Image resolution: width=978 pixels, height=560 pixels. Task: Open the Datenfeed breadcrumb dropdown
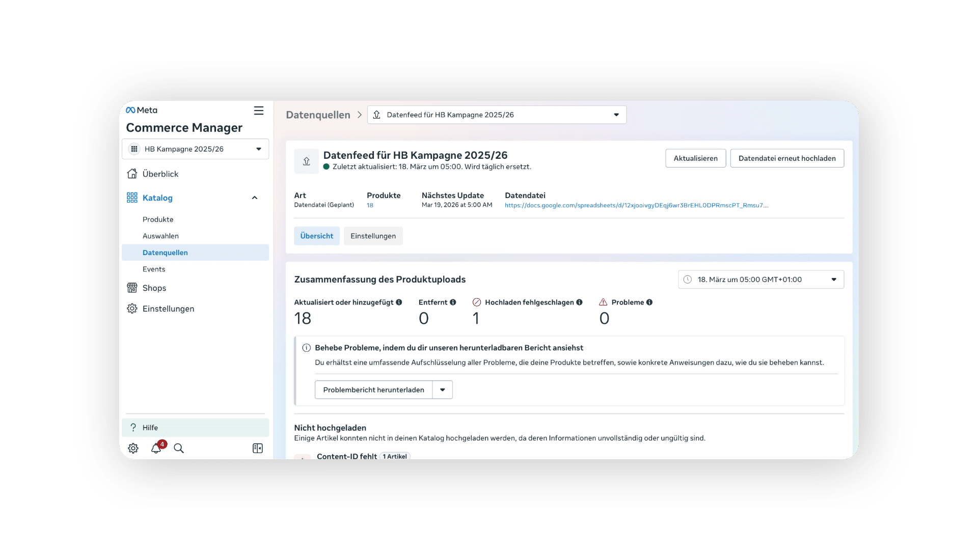497,115
